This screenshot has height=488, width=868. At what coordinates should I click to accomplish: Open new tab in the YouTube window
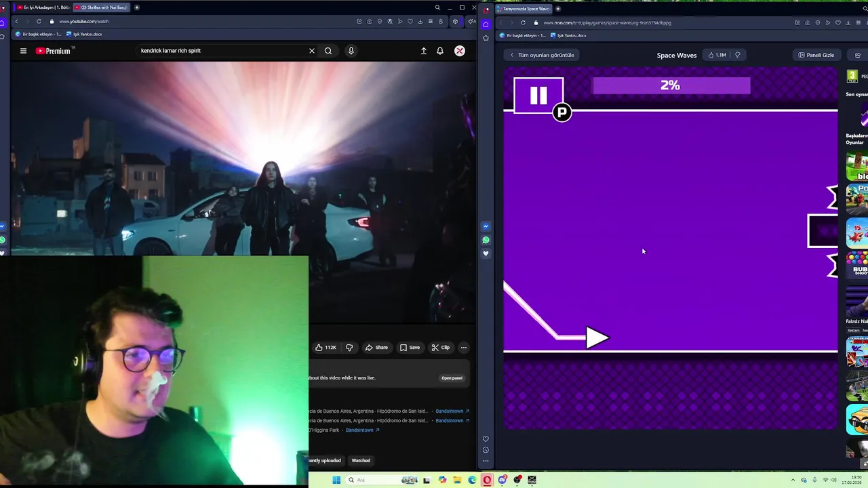[137, 7]
